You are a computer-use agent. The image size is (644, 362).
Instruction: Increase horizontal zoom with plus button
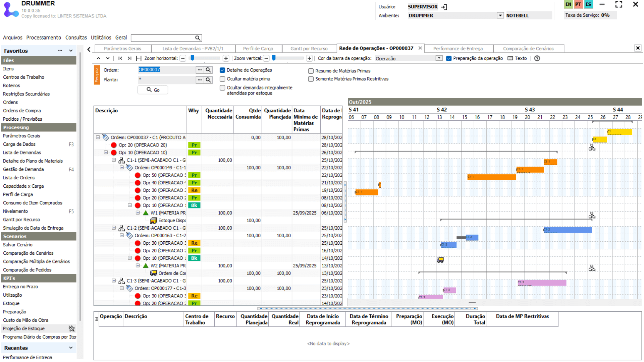[226, 58]
